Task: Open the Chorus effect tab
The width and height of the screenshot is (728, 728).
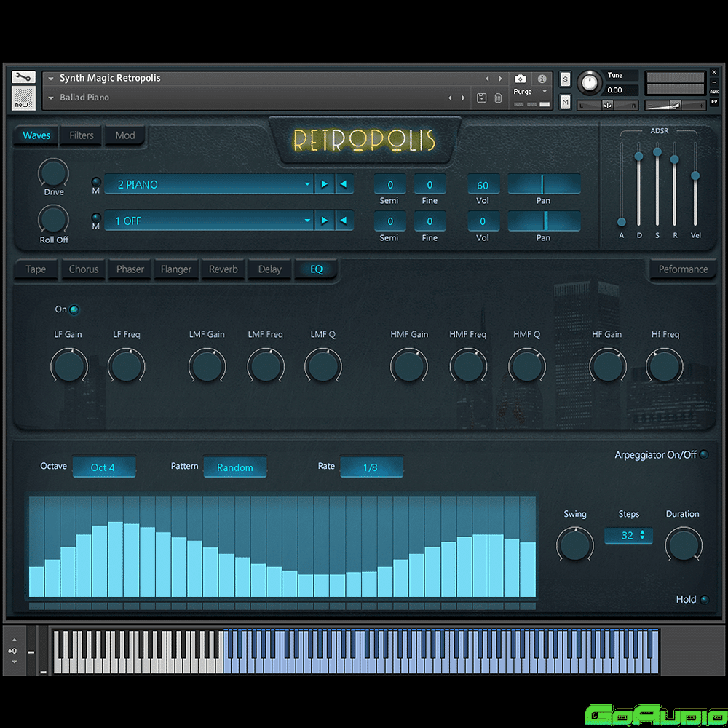Action: (x=84, y=269)
